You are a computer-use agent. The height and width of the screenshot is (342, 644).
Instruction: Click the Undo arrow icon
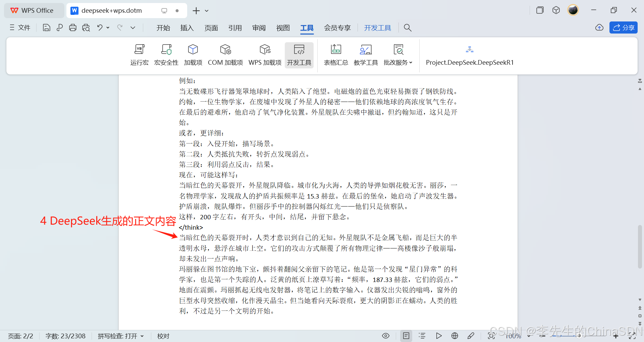[100, 27]
